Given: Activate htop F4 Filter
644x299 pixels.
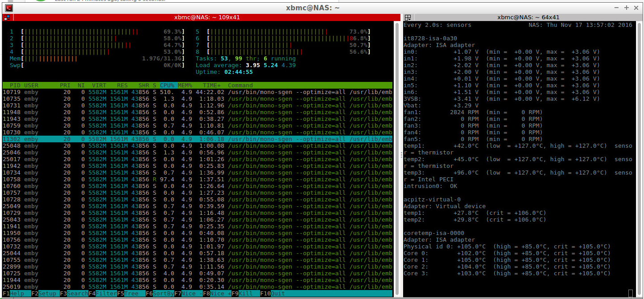Looking at the screenshot, I should point(103,294).
